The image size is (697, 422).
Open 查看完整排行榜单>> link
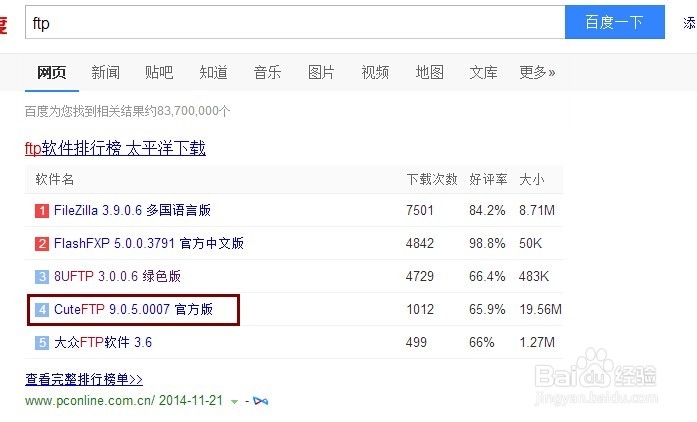(84, 379)
